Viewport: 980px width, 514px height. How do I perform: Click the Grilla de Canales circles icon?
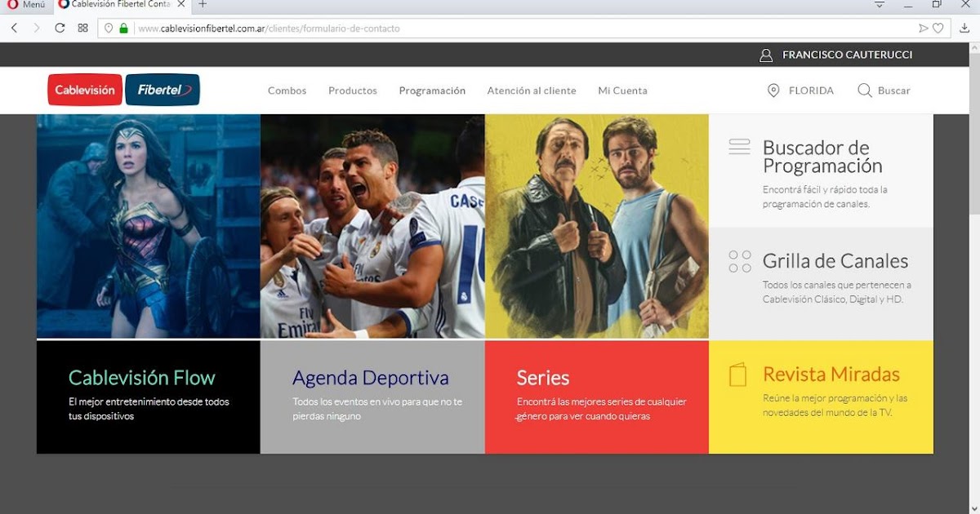[x=740, y=261]
